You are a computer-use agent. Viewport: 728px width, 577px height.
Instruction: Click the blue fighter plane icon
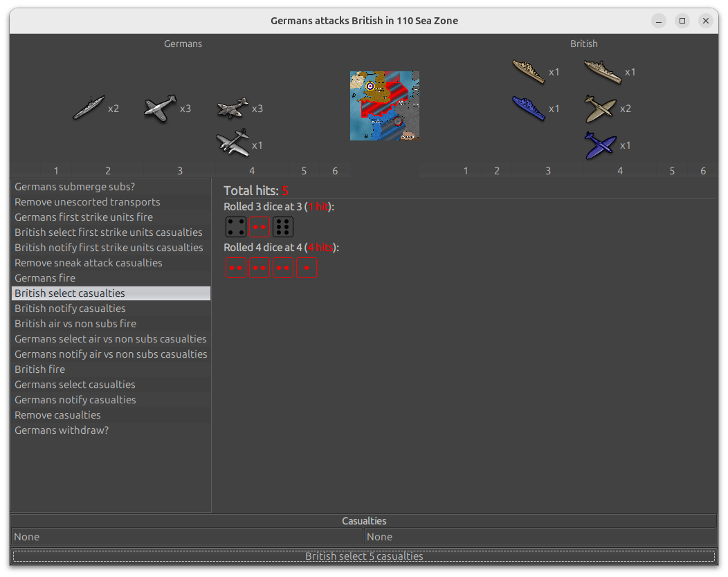click(600, 145)
